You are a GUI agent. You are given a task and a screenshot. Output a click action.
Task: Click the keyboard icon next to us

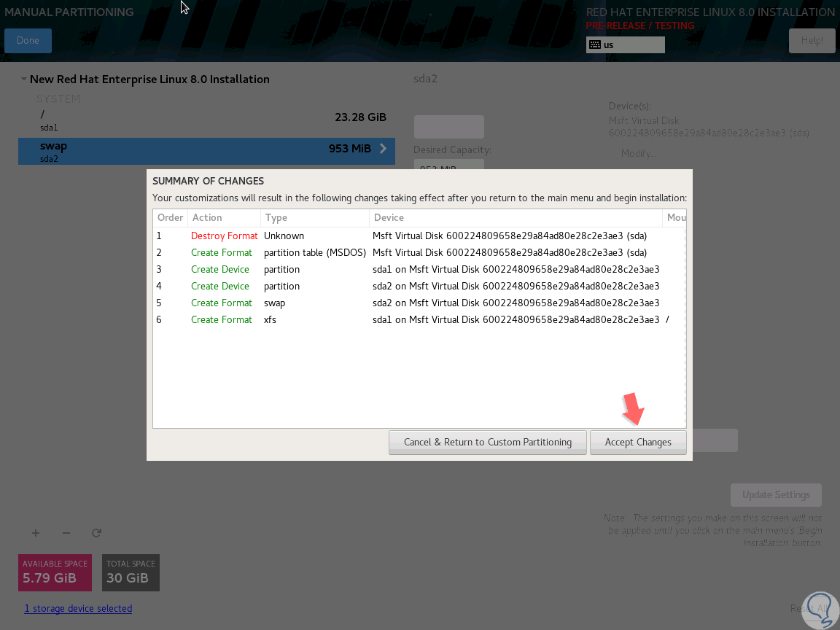tap(595, 45)
